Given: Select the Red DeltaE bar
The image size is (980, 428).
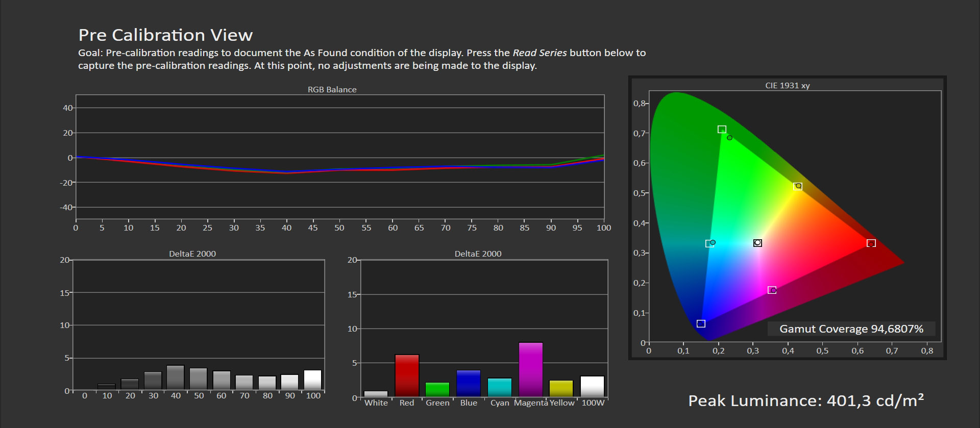Looking at the screenshot, I should click(407, 375).
